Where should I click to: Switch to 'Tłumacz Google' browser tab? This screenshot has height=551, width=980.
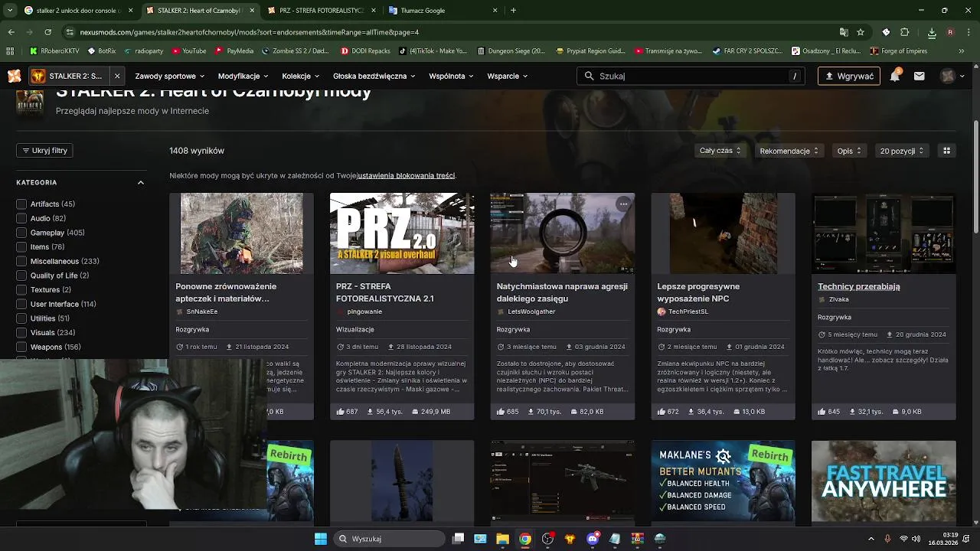pos(443,11)
